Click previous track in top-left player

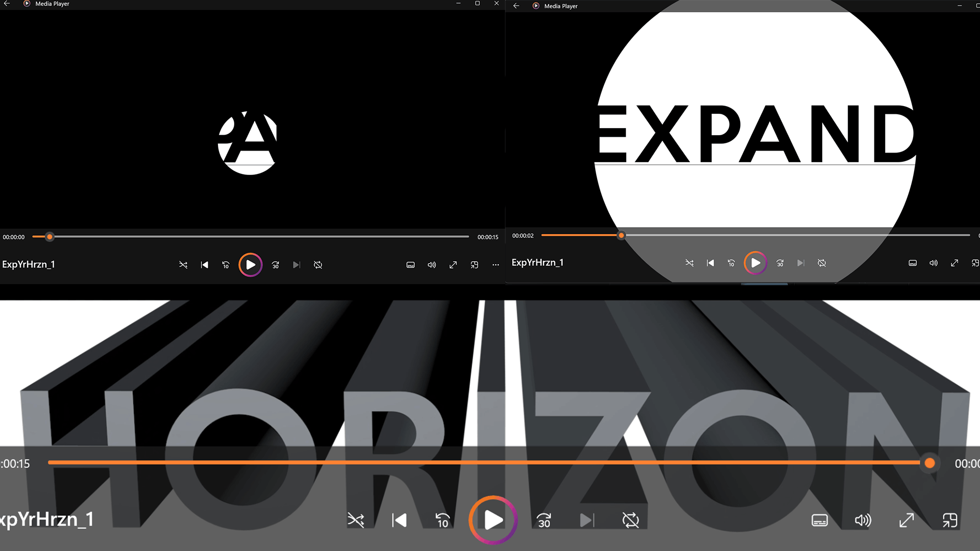205,265
